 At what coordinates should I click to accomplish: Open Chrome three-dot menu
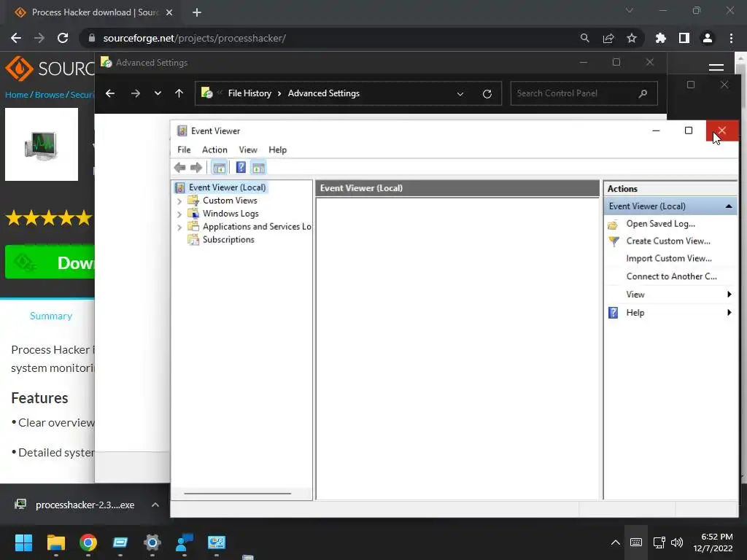731,38
